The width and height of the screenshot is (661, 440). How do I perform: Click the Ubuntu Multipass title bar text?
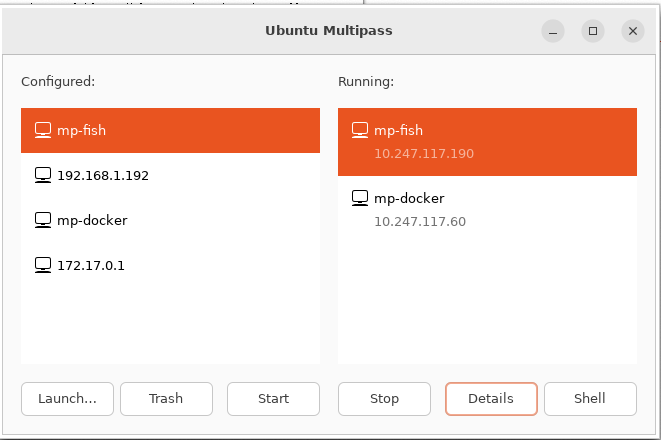click(329, 31)
